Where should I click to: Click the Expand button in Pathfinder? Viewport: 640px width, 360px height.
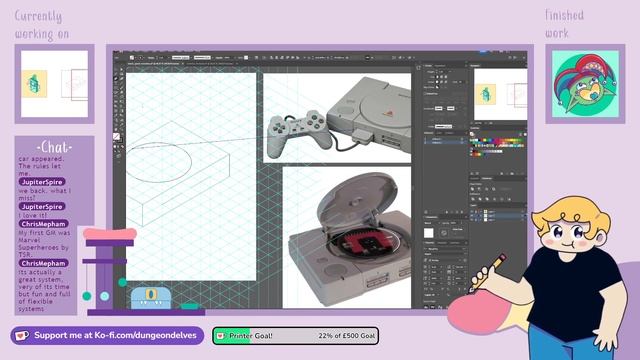pos(506,189)
